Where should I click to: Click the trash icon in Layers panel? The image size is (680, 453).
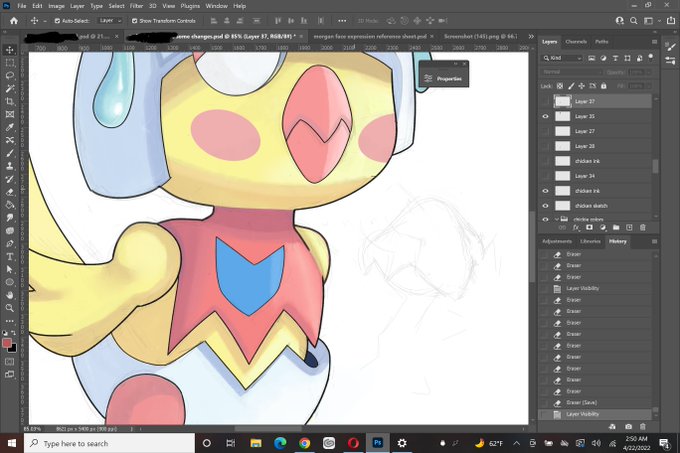[x=643, y=228]
